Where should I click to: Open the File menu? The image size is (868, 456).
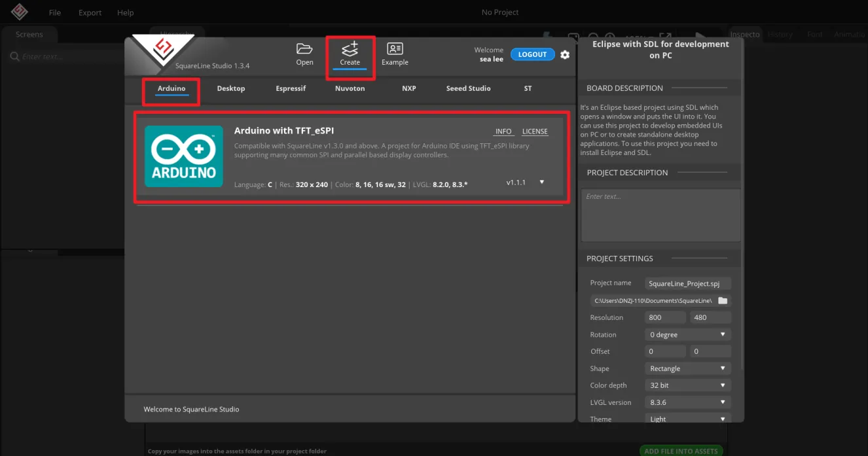(55, 12)
